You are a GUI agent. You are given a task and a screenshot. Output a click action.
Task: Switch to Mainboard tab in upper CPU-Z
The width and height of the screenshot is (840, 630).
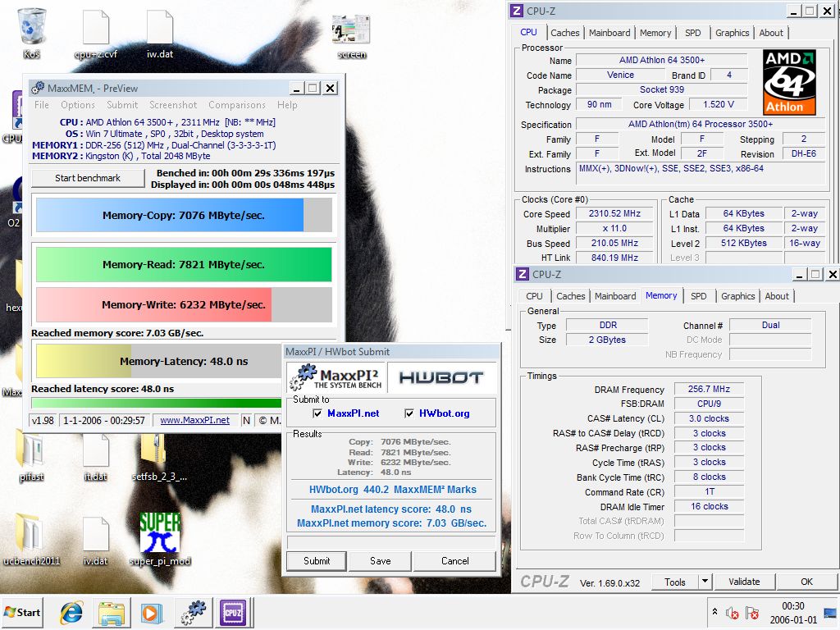point(609,33)
